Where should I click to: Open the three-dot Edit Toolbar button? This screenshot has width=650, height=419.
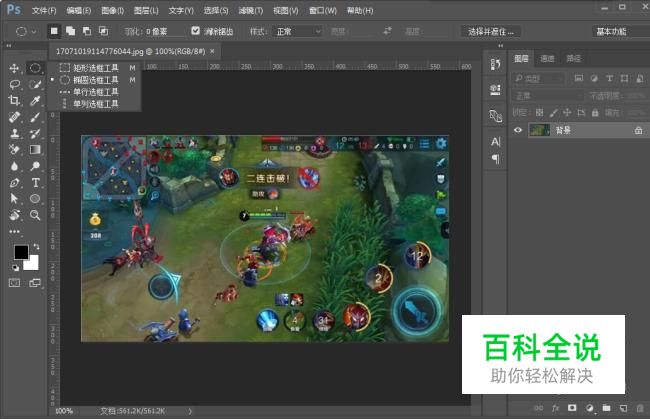click(x=14, y=231)
